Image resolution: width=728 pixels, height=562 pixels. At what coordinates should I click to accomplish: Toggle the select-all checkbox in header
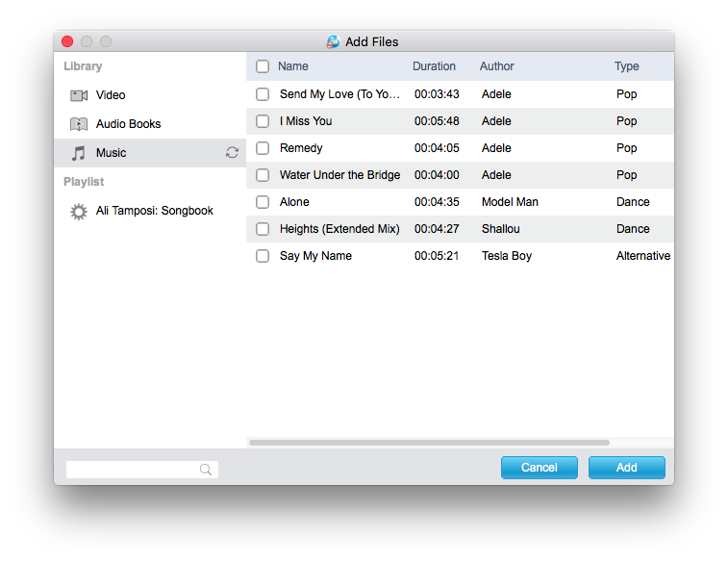point(263,66)
